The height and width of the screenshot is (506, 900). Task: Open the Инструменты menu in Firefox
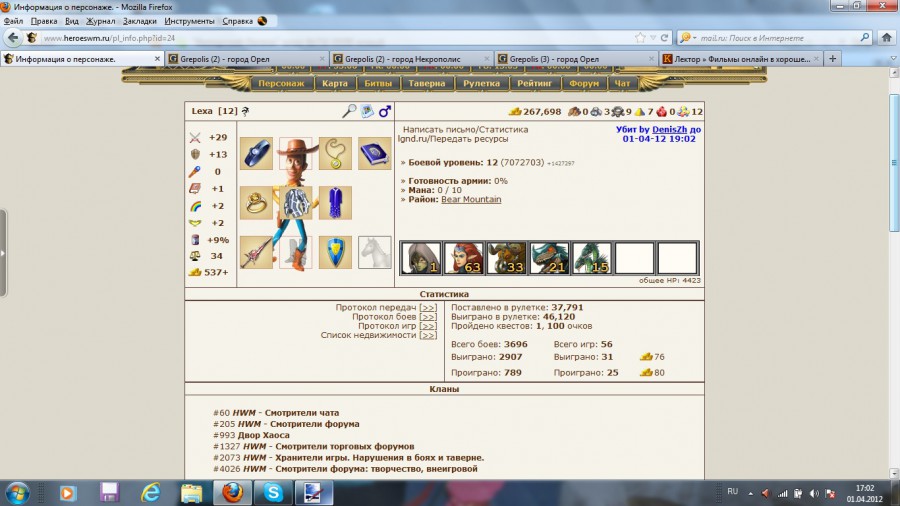coord(189,21)
